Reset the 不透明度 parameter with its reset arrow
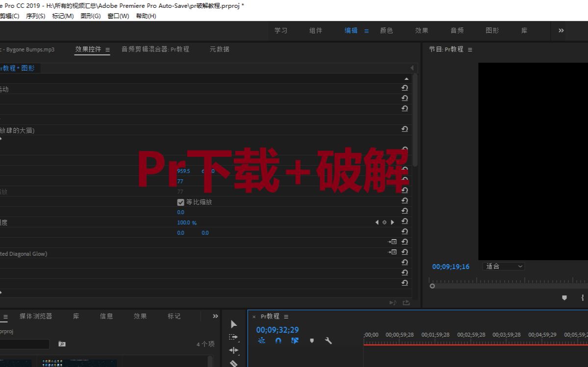Image resolution: width=588 pixels, height=367 pixels. (405, 222)
